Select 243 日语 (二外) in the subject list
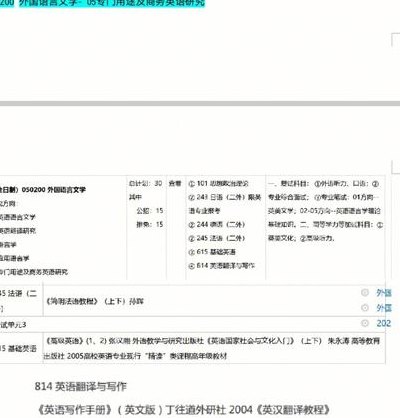The width and height of the screenshot is (400, 418). (225, 197)
